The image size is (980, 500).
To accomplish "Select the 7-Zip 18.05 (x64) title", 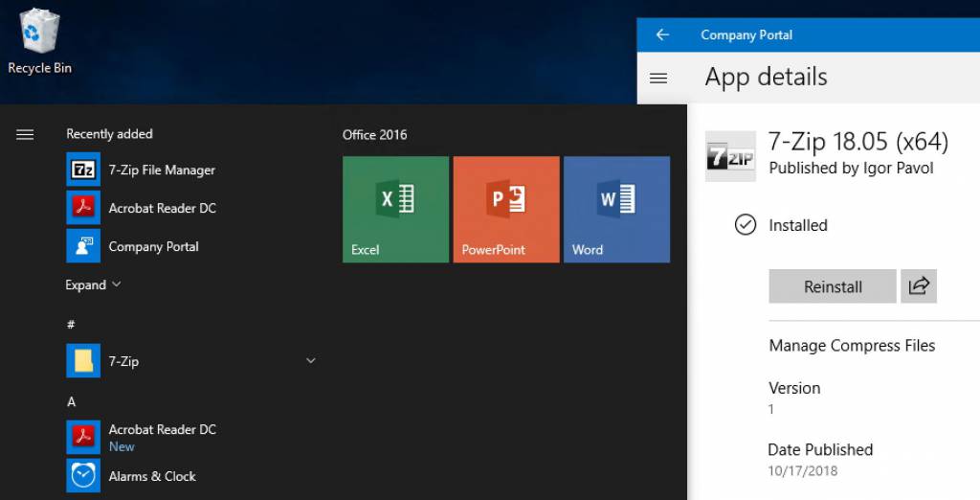I will [858, 142].
